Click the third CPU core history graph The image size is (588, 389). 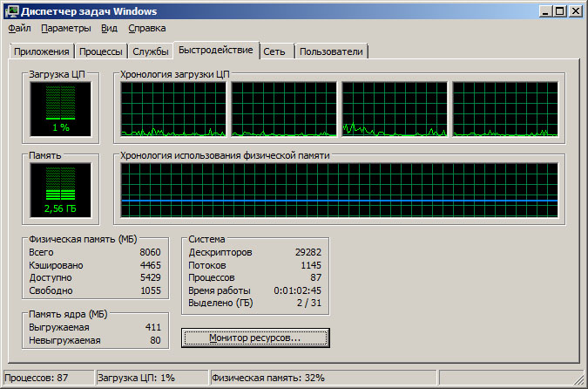click(x=395, y=109)
